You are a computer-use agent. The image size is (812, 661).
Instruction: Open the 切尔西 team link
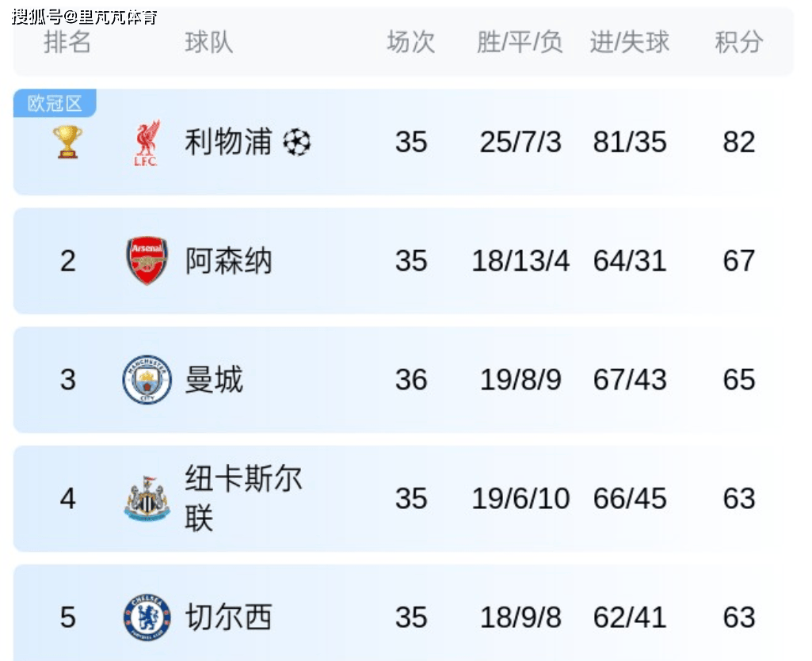pyautogui.click(x=228, y=617)
